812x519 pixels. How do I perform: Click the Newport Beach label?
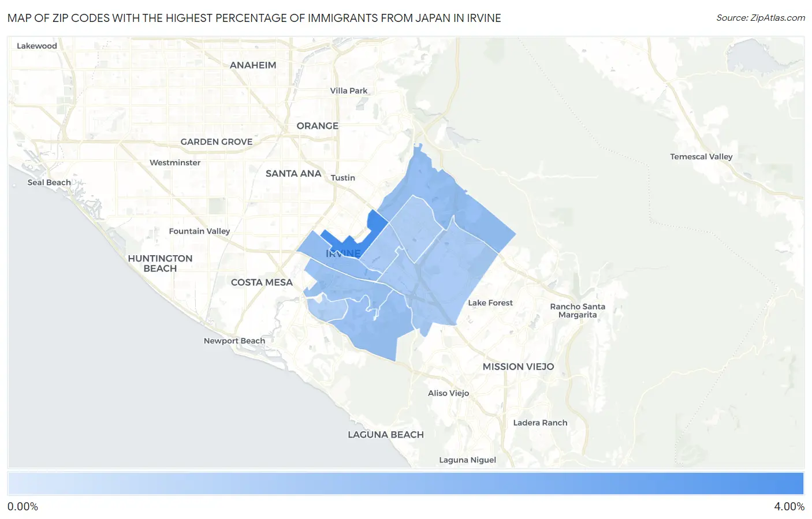click(234, 341)
